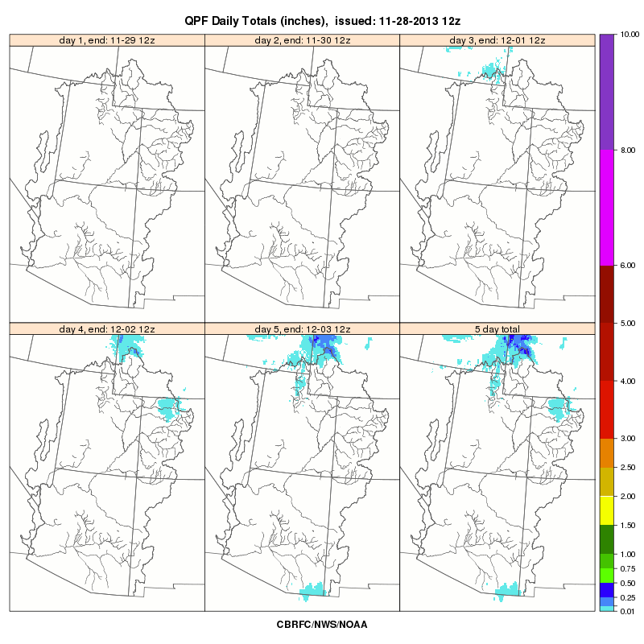Click the 0.50 legend scale label
The height and width of the screenshot is (644, 644).
[x=628, y=583]
